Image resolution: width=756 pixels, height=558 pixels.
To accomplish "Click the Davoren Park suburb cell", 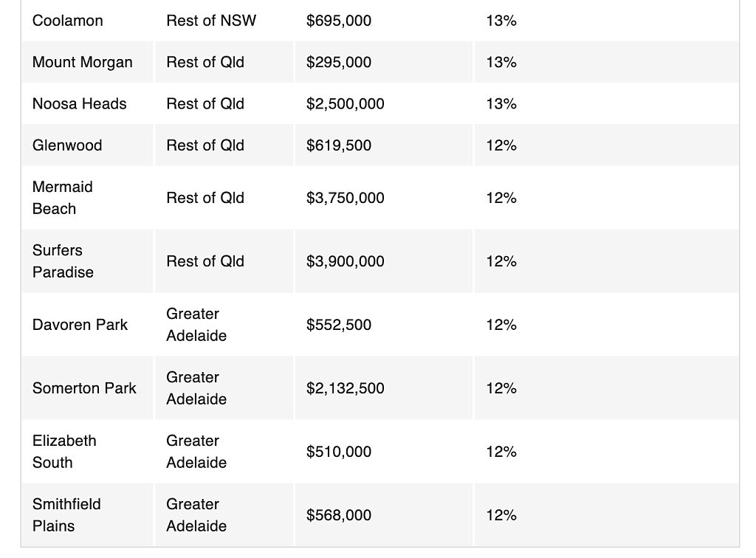I will [87, 325].
